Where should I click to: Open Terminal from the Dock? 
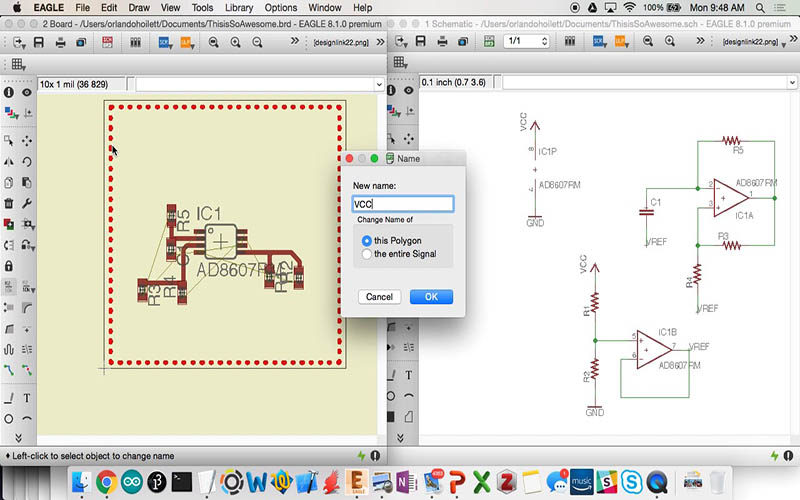point(182,482)
